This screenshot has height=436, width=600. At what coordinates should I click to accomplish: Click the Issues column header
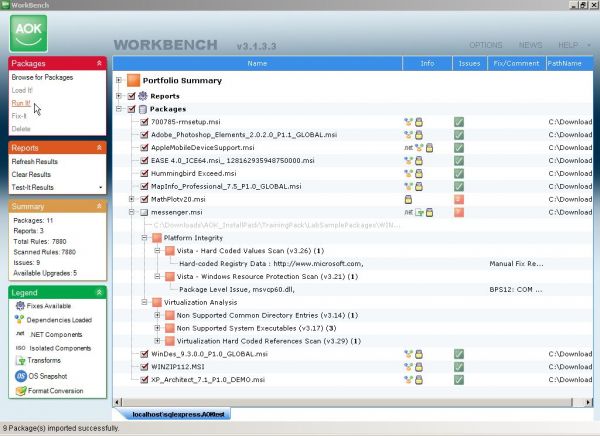coord(470,64)
